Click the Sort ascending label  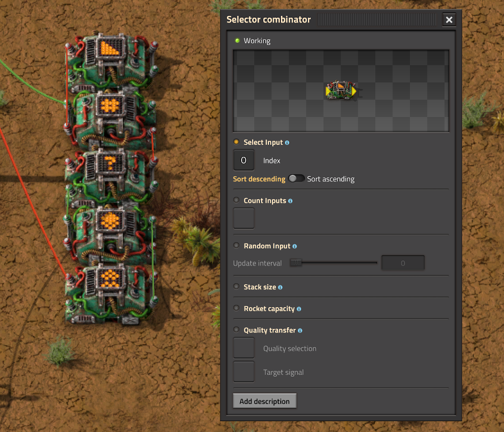[x=331, y=179]
